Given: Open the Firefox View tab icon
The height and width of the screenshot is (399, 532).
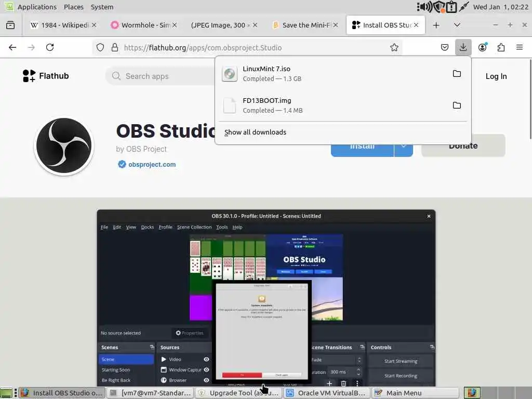Looking at the screenshot, I should tap(10, 25).
